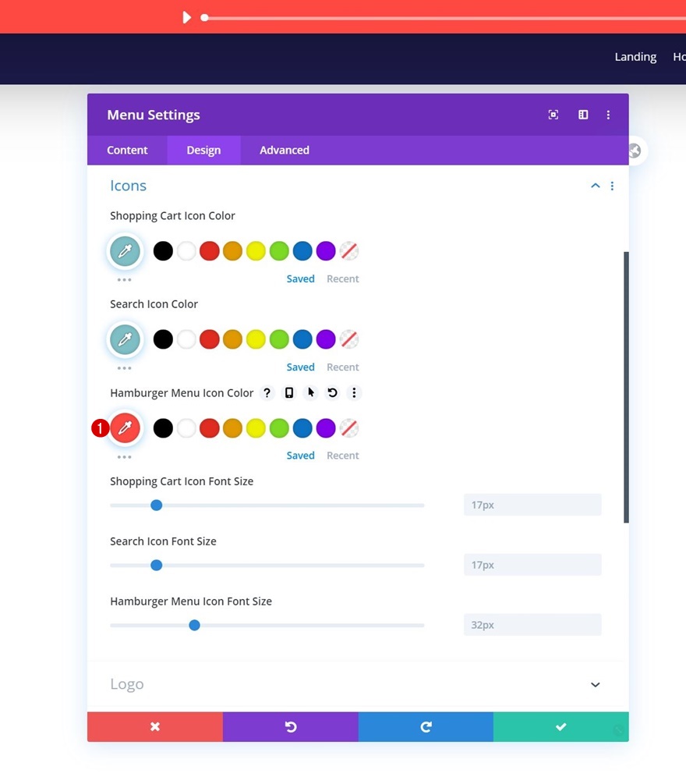Viewport: 686px width, 784px height.
Task: Toggle the sidebar snap layout icon
Action: (x=583, y=115)
